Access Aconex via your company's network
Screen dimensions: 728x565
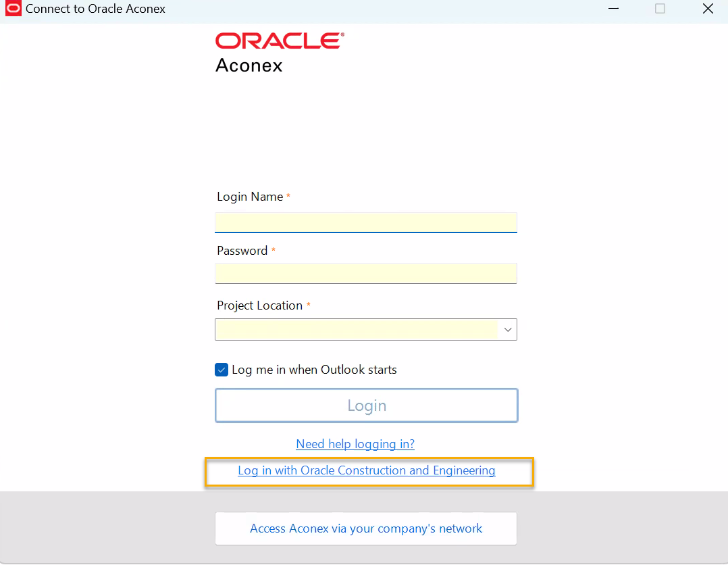[366, 529]
